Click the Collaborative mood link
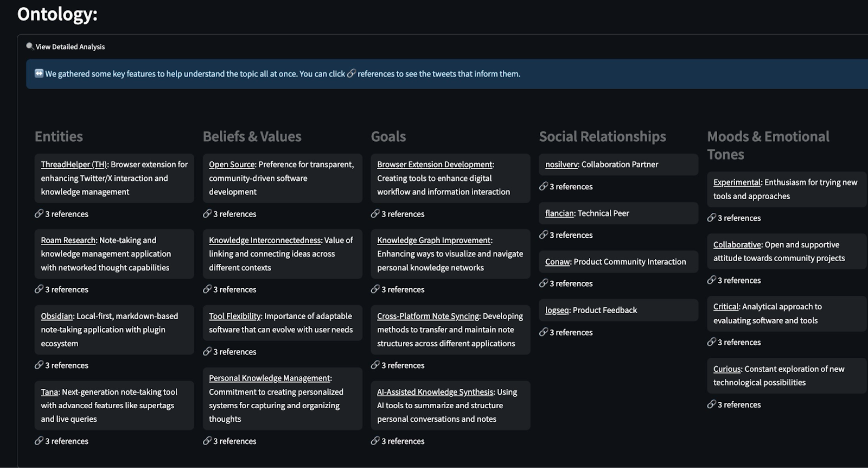This screenshot has height=468, width=868. click(737, 245)
